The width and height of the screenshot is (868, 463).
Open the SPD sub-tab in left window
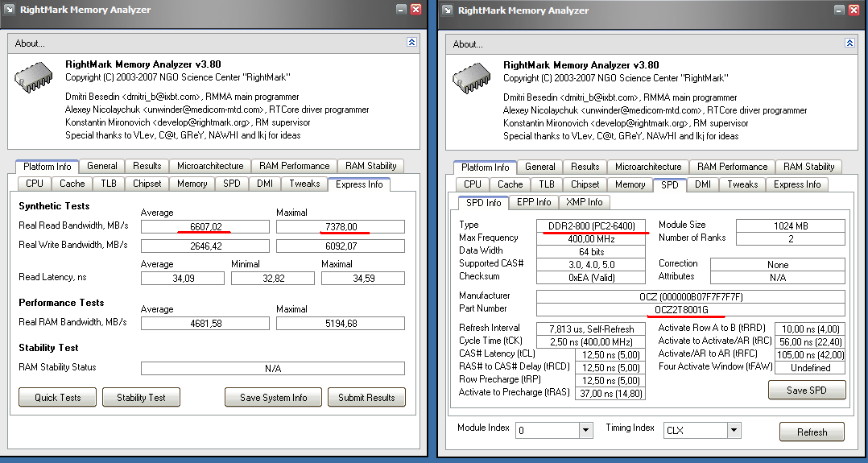(231, 184)
